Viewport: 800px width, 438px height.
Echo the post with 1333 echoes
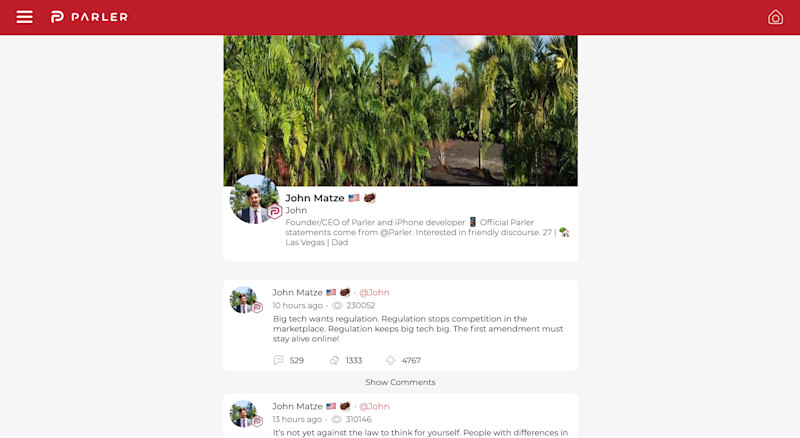pyautogui.click(x=334, y=360)
